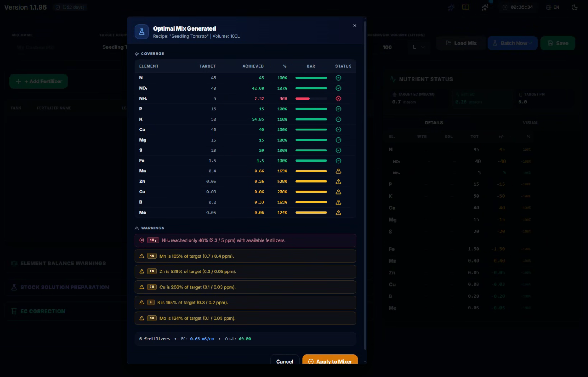The height and width of the screenshot is (377, 588).
Task: Click the Cu row warning triangle icon
Action: click(x=338, y=192)
